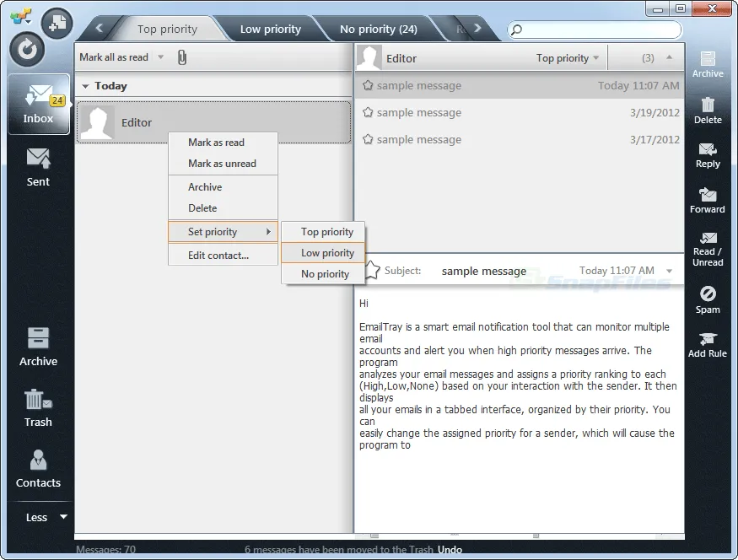Image resolution: width=738 pixels, height=560 pixels.
Task: Expand message details arrow beside time
Action: (670, 271)
